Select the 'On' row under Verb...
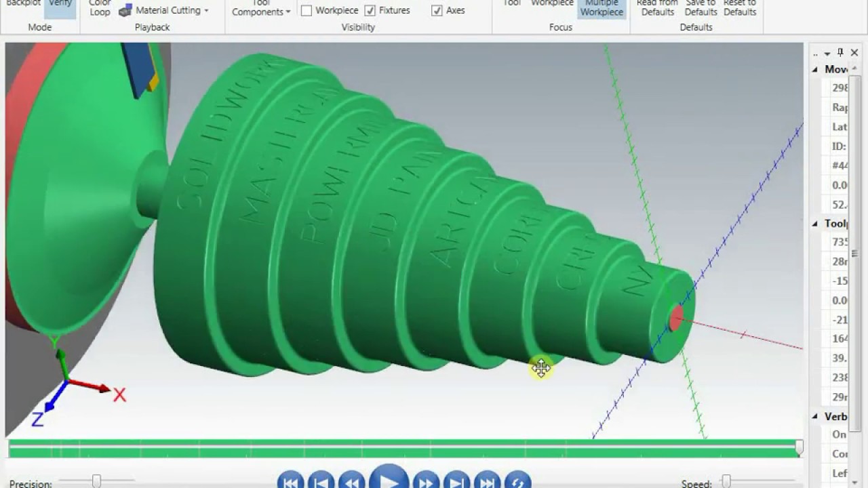Screen dimensions: 868x488 [x=836, y=434]
